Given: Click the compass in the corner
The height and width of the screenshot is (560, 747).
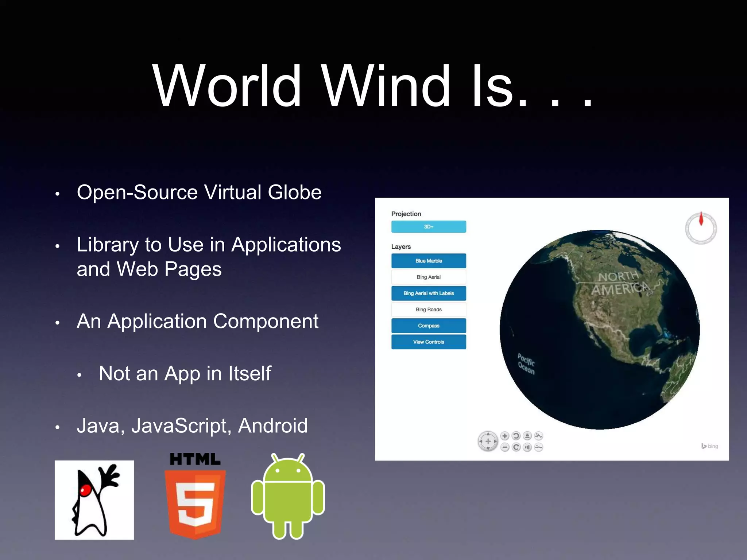Looking at the screenshot, I should coord(701,228).
